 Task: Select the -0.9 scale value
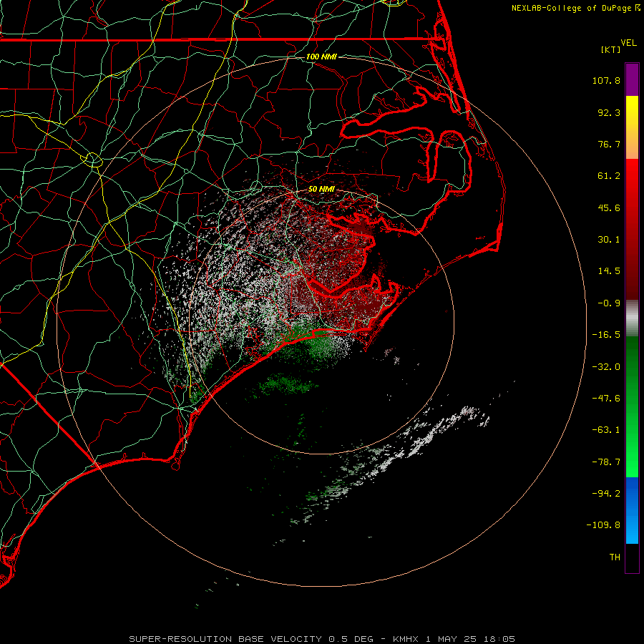coord(609,303)
